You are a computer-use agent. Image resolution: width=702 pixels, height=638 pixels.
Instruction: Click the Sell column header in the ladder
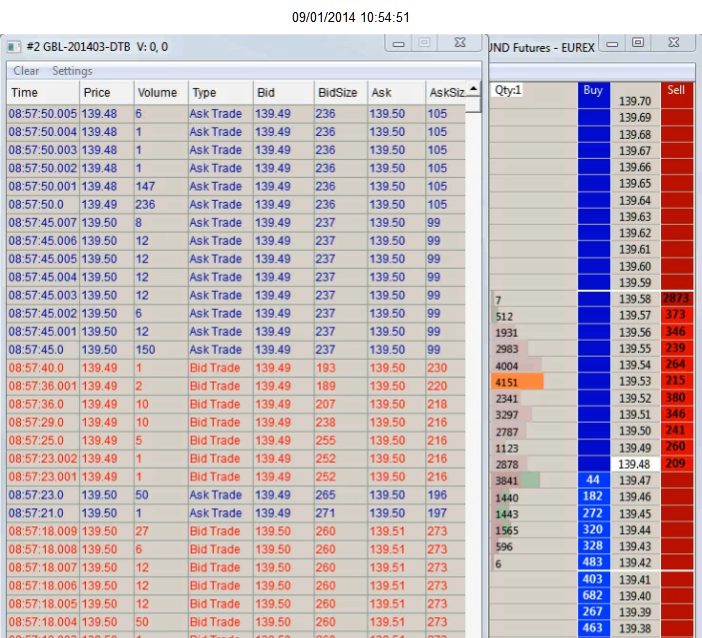pos(676,90)
